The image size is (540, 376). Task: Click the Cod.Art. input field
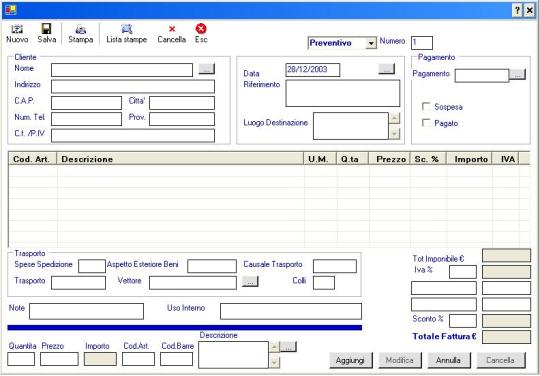[x=138, y=359]
